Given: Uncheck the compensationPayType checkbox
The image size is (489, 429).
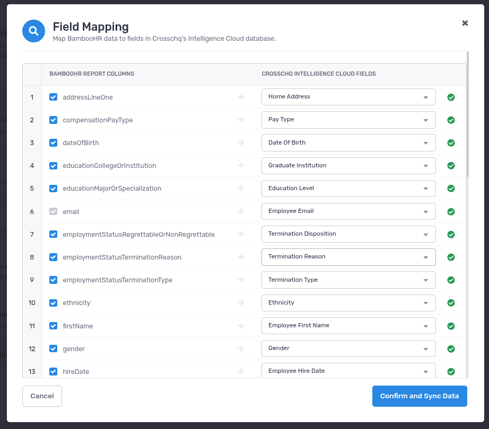Looking at the screenshot, I should click(53, 120).
